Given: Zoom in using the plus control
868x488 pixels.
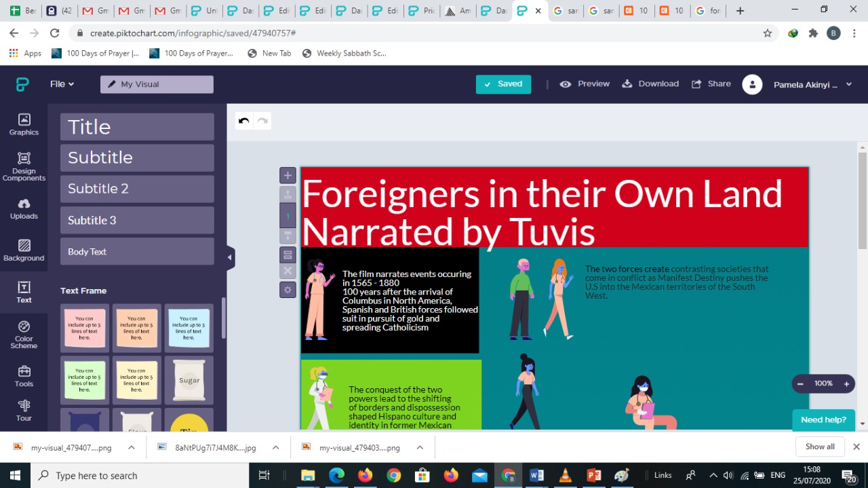Looking at the screenshot, I should coord(846,384).
